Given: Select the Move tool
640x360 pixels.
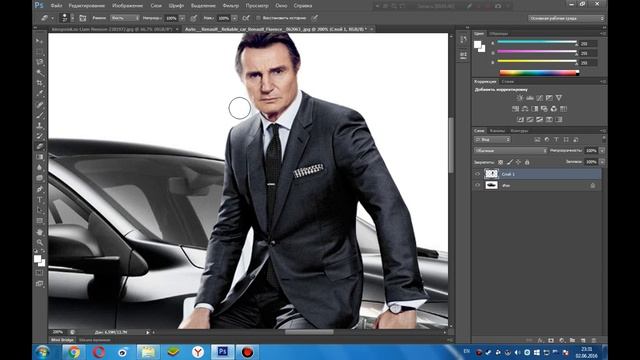Looking at the screenshot, I should pyautogui.click(x=40, y=41).
